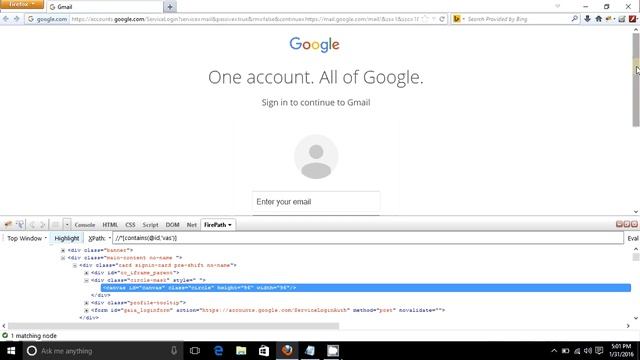Image resolution: width=640 pixels, height=360 pixels.
Task: Click the volume icon in system tray
Action: 588,351
